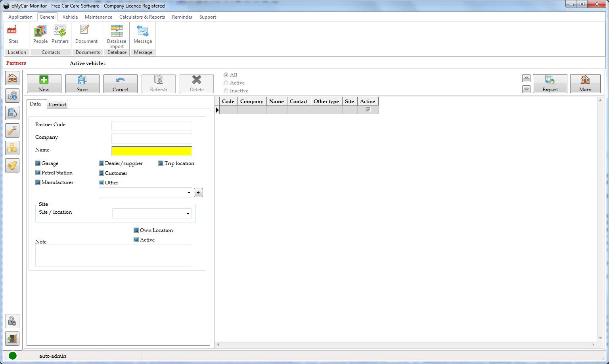Viewport: 609px width, 364px height.
Task: Open the Vehicle ribbon menu
Action: 70,17
